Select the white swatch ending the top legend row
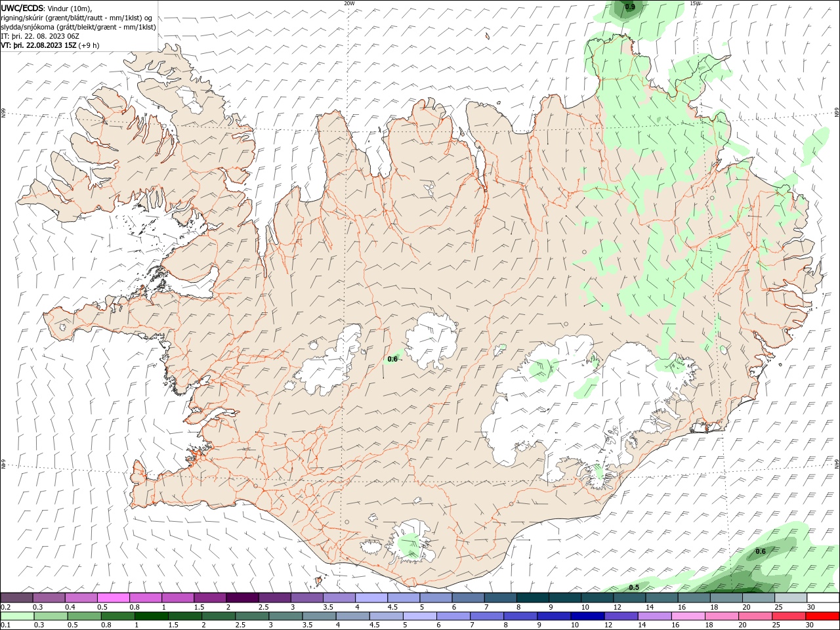 tap(822, 598)
